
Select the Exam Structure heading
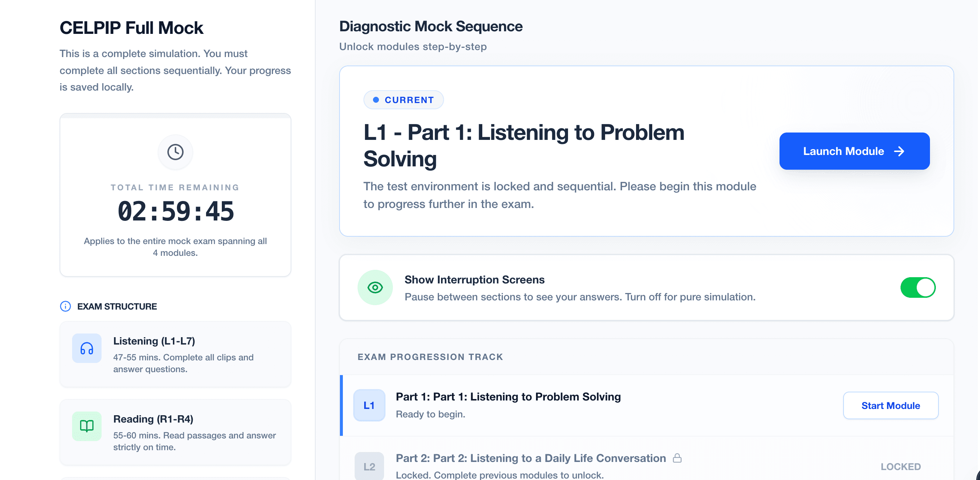(x=117, y=306)
